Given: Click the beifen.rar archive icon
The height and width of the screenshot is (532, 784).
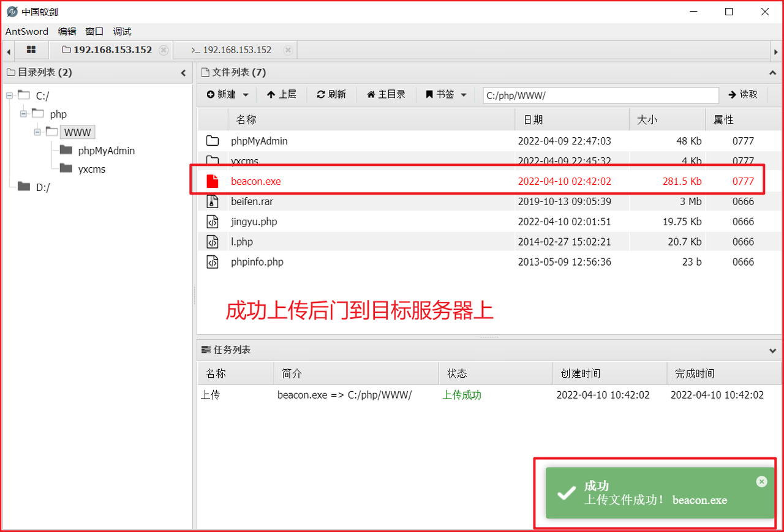Looking at the screenshot, I should (x=213, y=201).
